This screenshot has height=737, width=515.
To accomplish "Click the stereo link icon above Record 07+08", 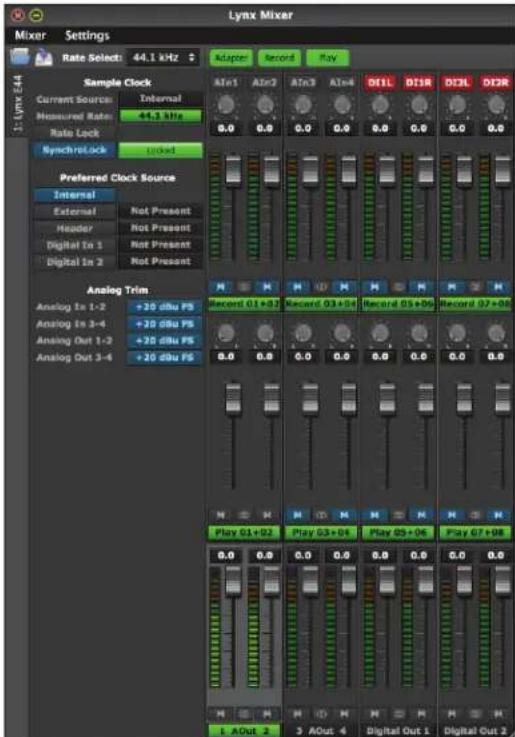I will [x=475, y=286].
